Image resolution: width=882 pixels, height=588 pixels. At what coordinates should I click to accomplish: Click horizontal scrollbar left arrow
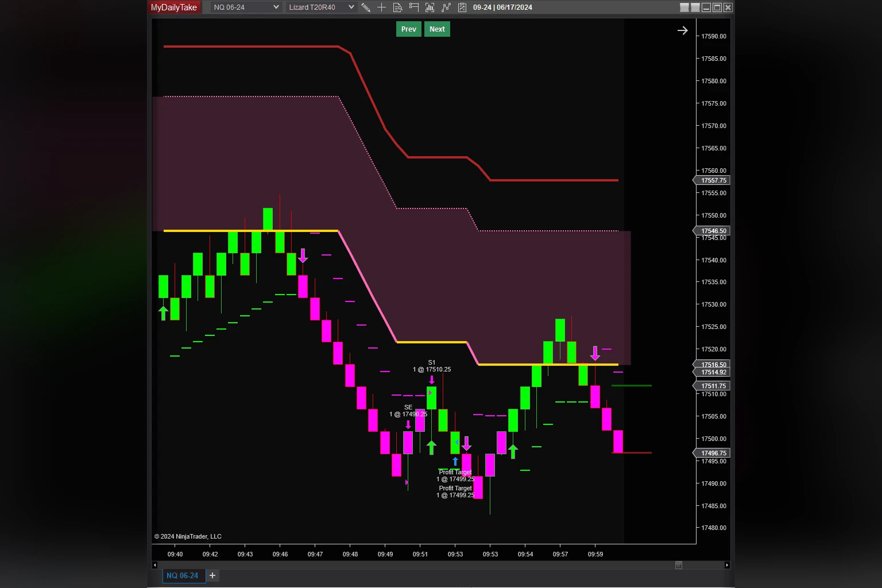click(x=154, y=565)
